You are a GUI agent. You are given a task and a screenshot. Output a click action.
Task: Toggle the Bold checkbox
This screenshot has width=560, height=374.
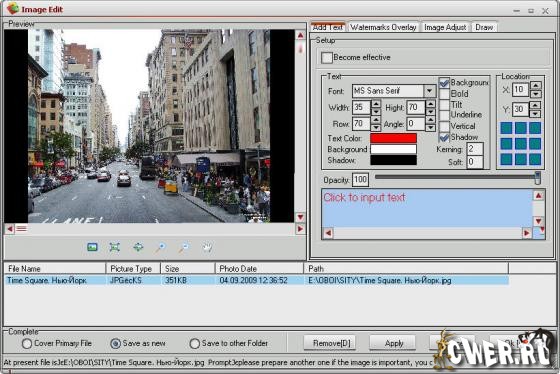[444, 94]
